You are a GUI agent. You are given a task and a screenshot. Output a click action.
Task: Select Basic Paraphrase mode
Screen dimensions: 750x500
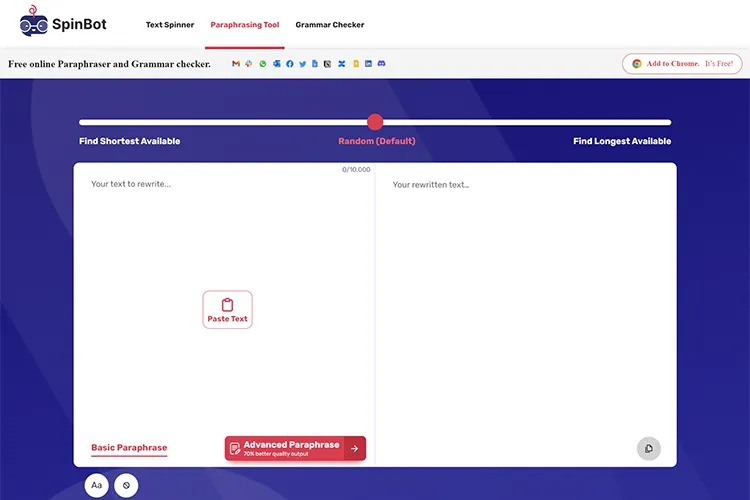(129, 448)
